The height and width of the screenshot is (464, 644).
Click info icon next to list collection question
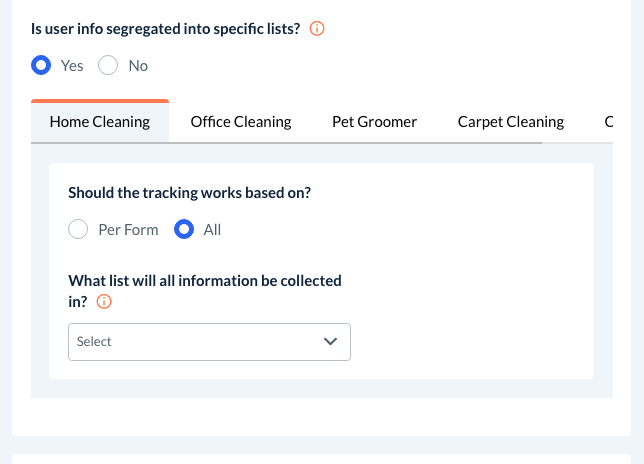pos(104,301)
